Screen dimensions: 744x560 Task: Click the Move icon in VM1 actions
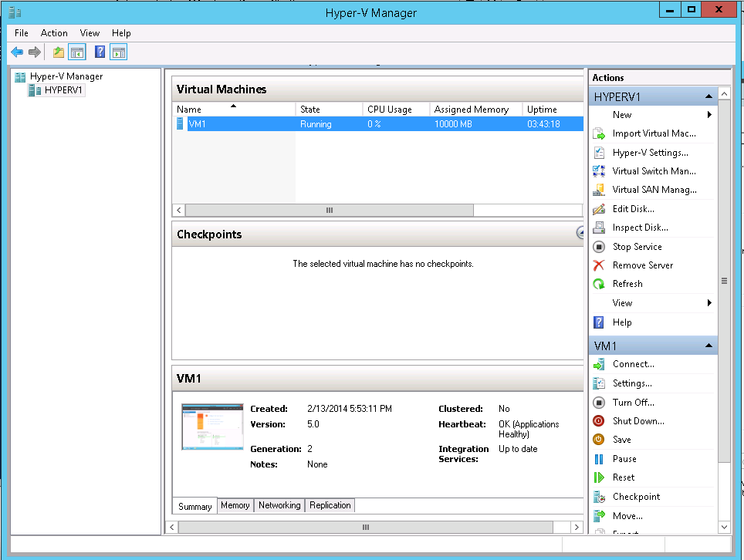click(599, 516)
